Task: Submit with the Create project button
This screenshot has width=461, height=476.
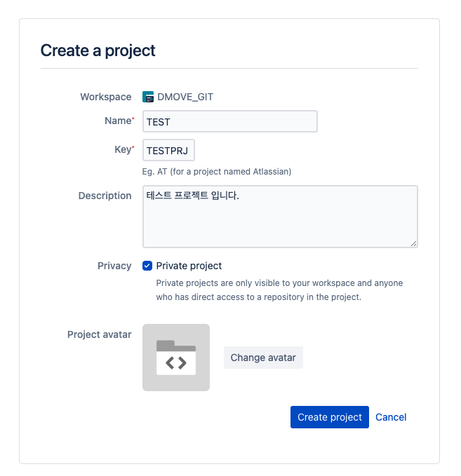Action: tap(329, 417)
